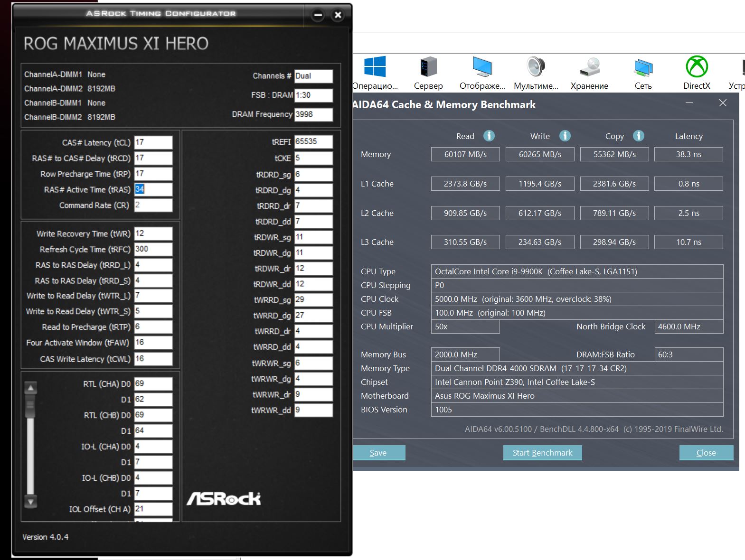
Task: Click the tWRRD_sg field
Action: pos(313,300)
